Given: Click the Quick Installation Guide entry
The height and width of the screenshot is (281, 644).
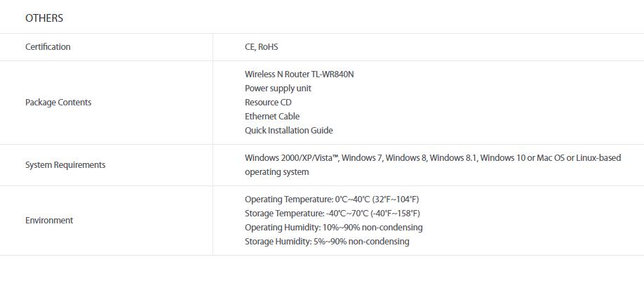Looking at the screenshot, I should [289, 131].
